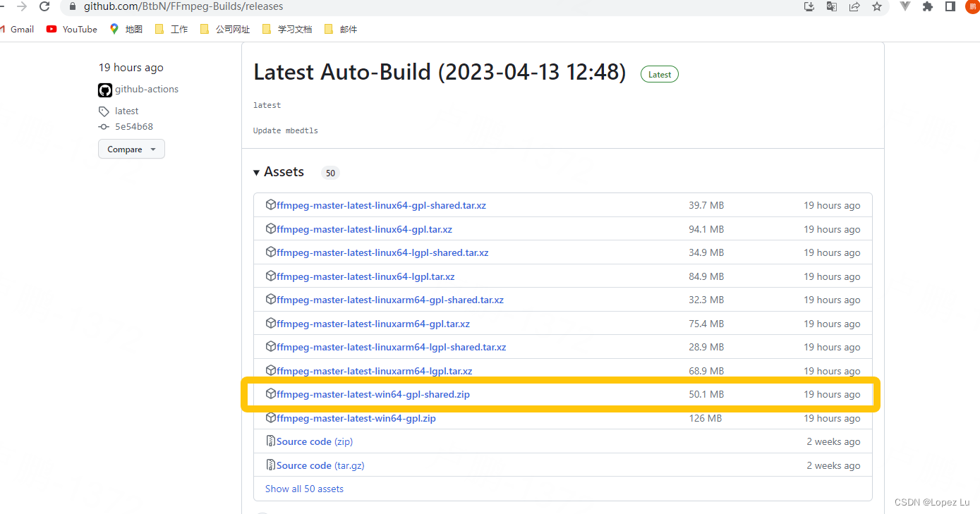Click file-zip icon of Source code (tar.gz)
The width and height of the screenshot is (980, 514).
(x=271, y=465)
